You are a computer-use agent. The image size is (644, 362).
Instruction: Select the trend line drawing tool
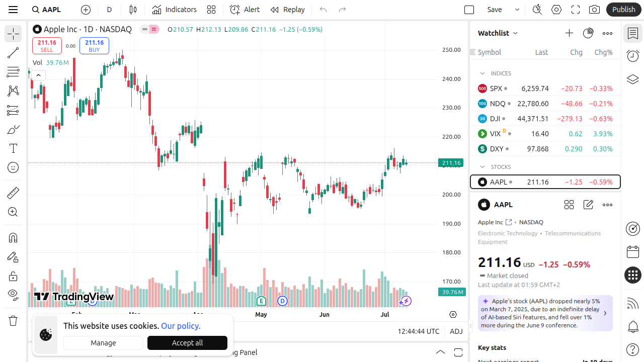13,53
